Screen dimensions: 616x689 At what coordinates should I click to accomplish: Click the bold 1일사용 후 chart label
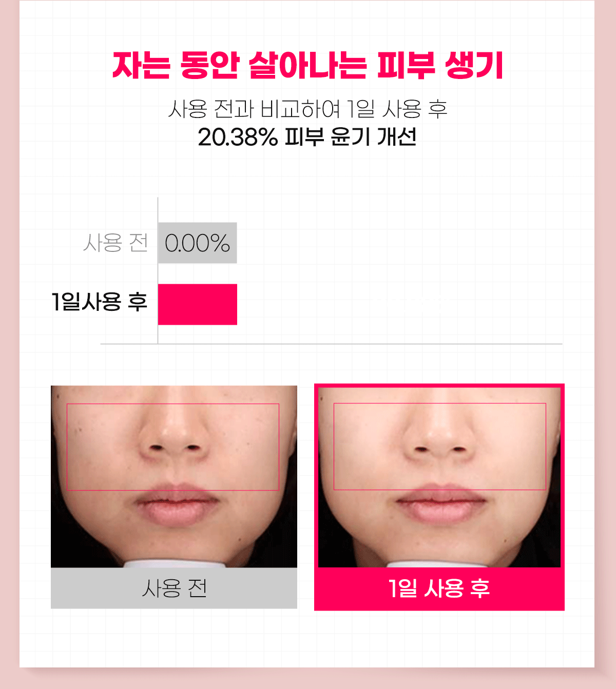coord(99,302)
